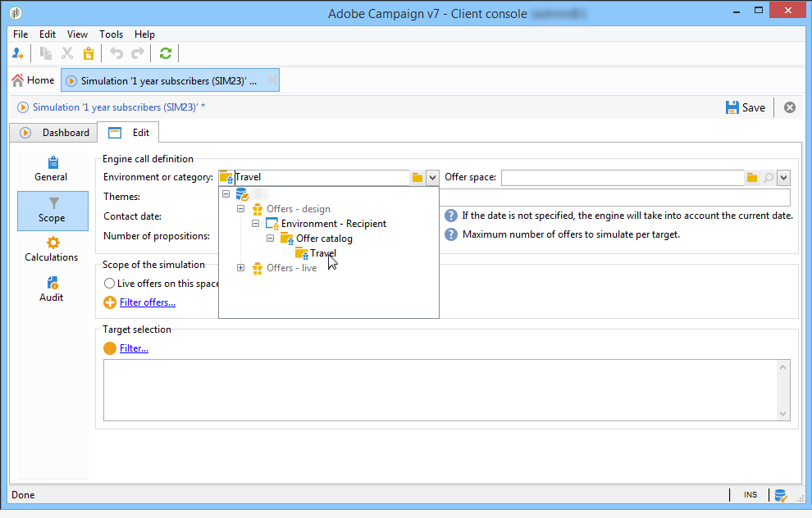Collapse the Offers - design node
Screen dimensions: 812x518
click(x=241, y=208)
